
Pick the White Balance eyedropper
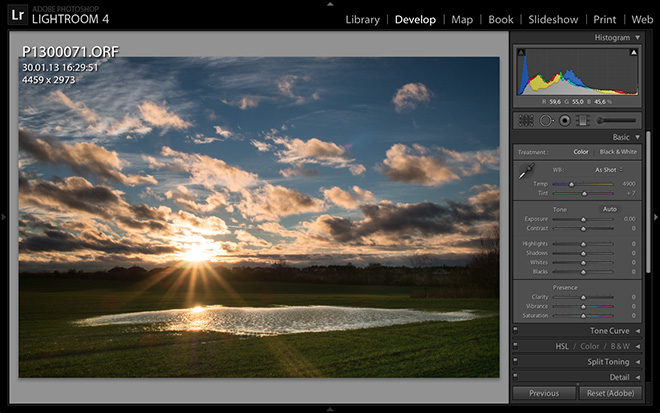(x=526, y=172)
